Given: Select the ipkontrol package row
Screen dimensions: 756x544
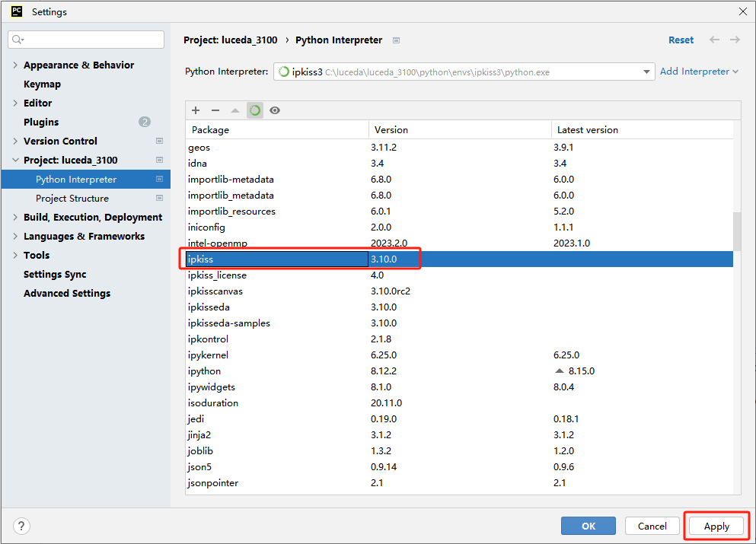Looking at the screenshot, I should 460,339.
